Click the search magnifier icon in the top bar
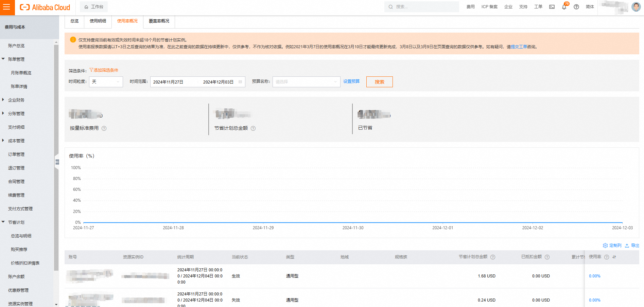This screenshot has height=307, width=644. point(391,7)
